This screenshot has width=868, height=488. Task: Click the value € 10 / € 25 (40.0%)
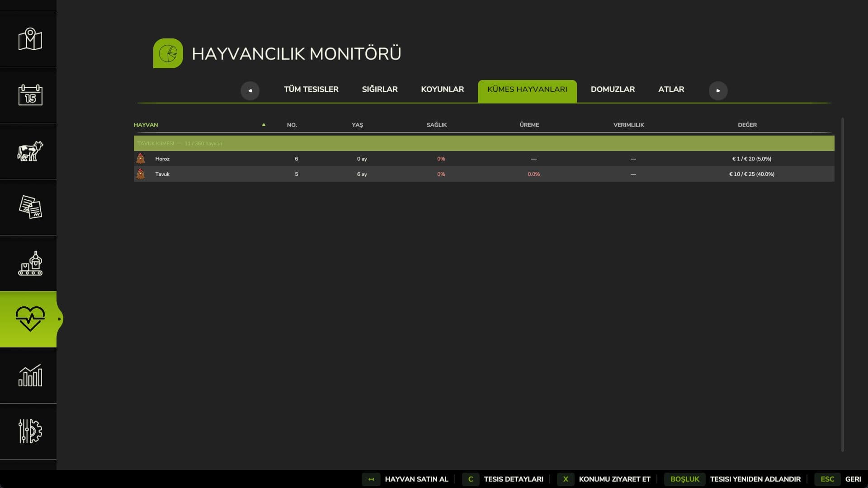click(752, 174)
